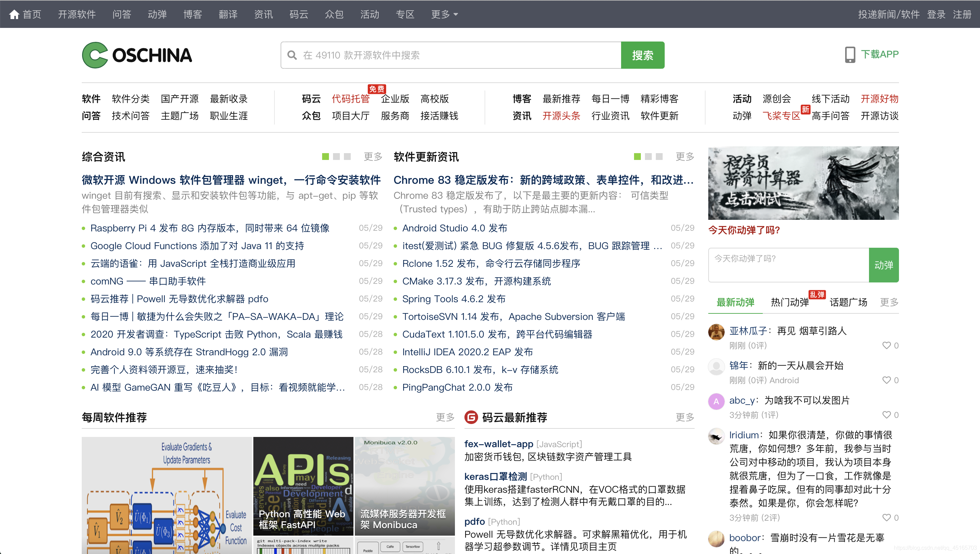Like abc_y's post with heart icon
The image size is (980, 554).
tap(886, 415)
